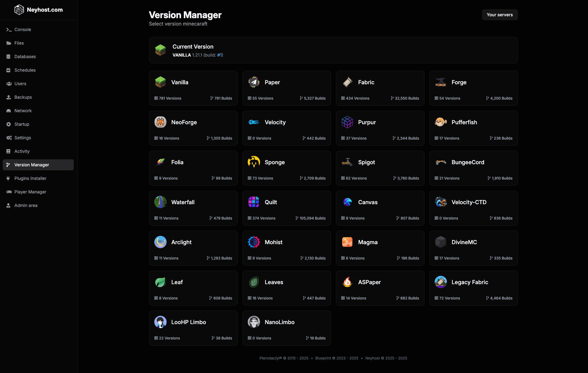This screenshot has height=373, width=588.
Task: Go to the Player Manager section
Action: [30, 192]
